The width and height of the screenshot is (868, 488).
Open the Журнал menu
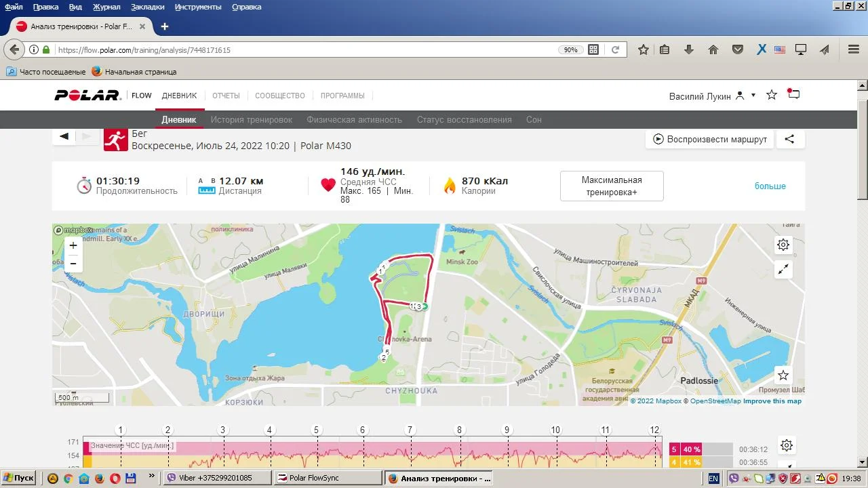coord(106,7)
